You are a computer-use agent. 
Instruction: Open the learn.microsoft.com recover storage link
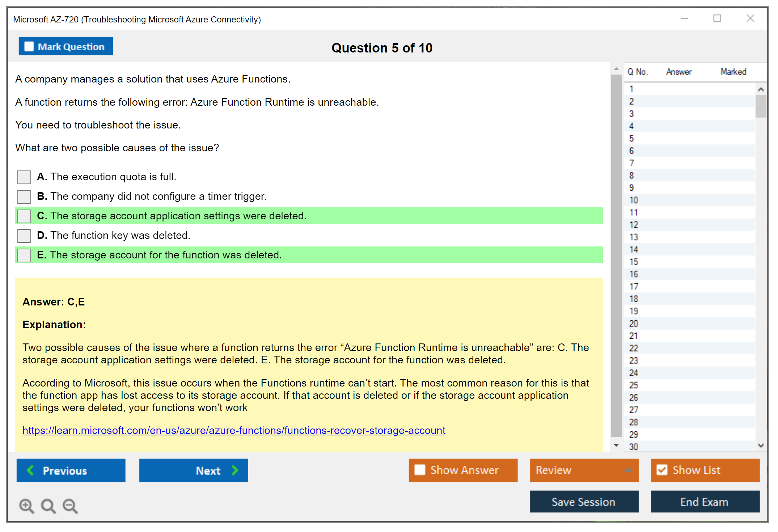(234, 430)
